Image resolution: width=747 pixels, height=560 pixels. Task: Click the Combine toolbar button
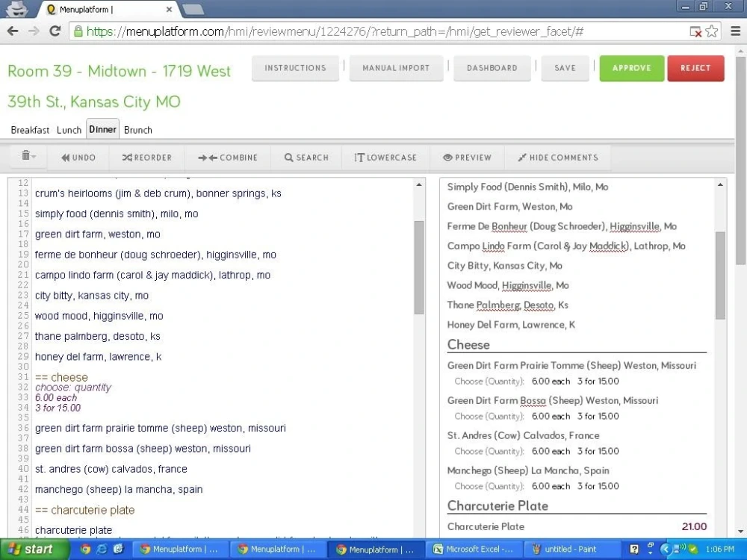coord(228,158)
